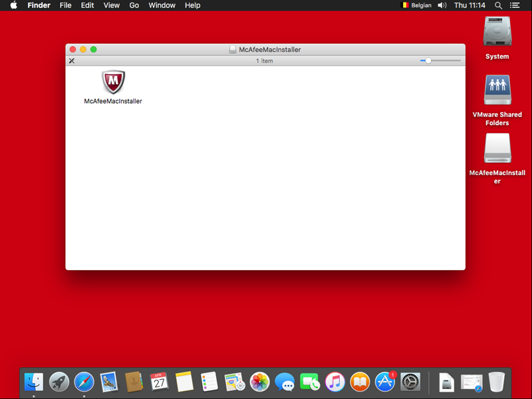The width and height of the screenshot is (532, 399).
Task: Launch FaceTime from the Dock
Action: coord(310,381)
